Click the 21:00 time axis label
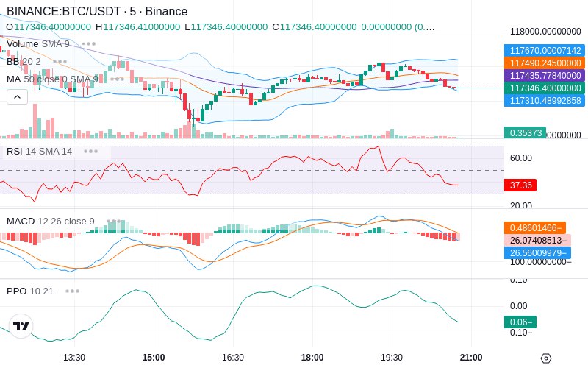The image size is (588, 368). pos(471,358)
